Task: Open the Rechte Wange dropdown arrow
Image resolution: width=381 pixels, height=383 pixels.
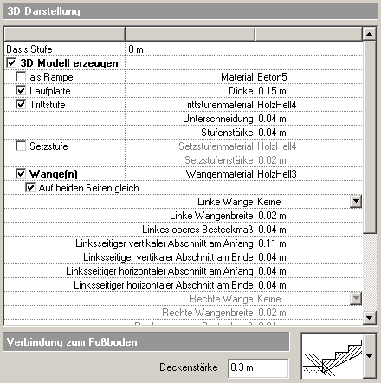Action: pyautogui.click(x=356, y=298)
